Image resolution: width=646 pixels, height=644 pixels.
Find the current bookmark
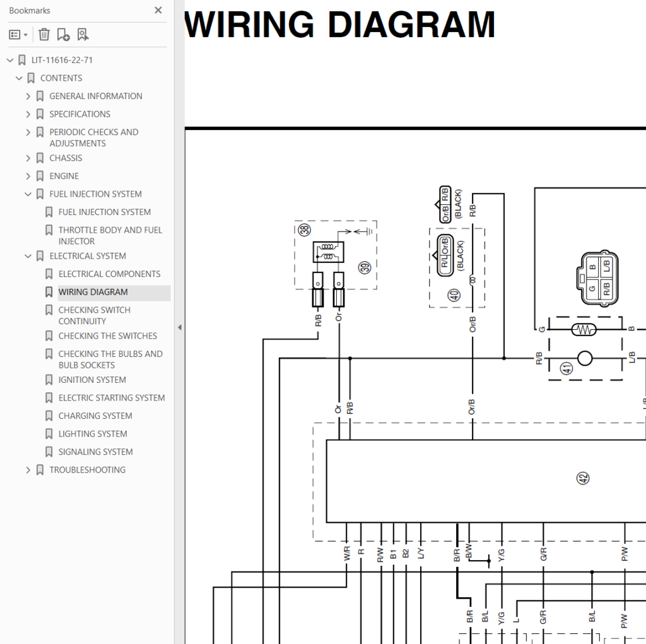(83, 35)
